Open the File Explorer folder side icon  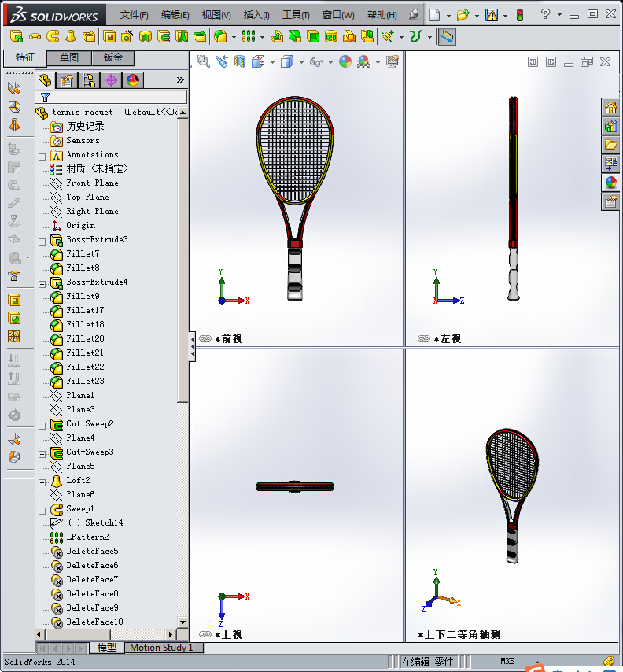click(610, 145)
